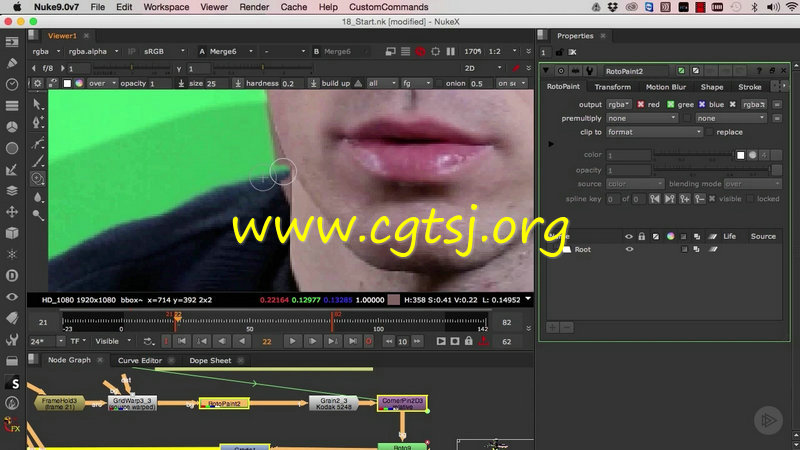
Task: Open the Time nodes clock menu
Action: tap(12, 84)
